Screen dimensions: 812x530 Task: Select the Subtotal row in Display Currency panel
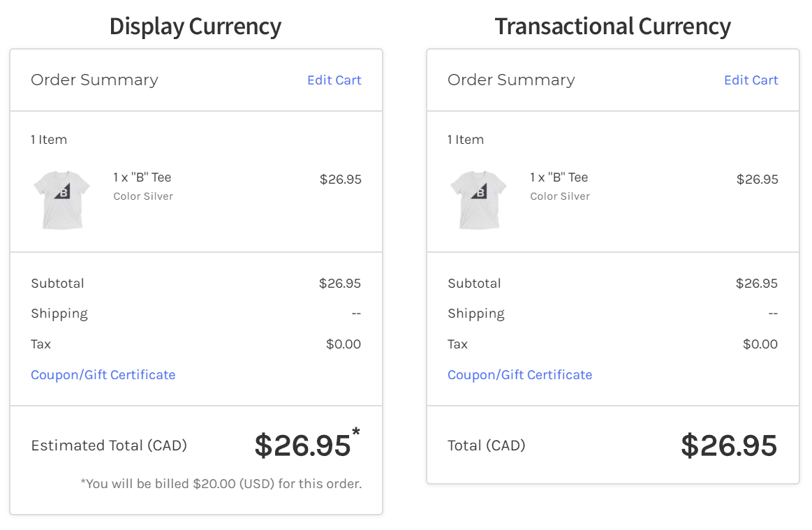pyautogui.click(x=57, y=284)
